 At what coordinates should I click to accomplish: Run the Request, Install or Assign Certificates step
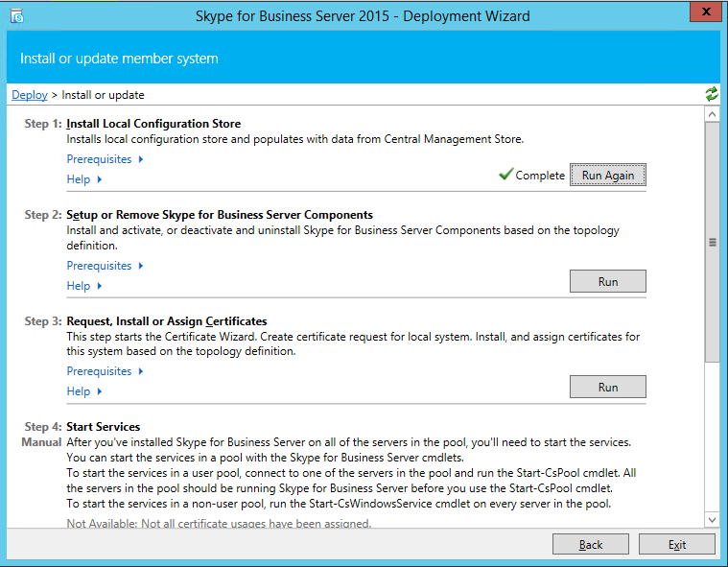(608, 387)
